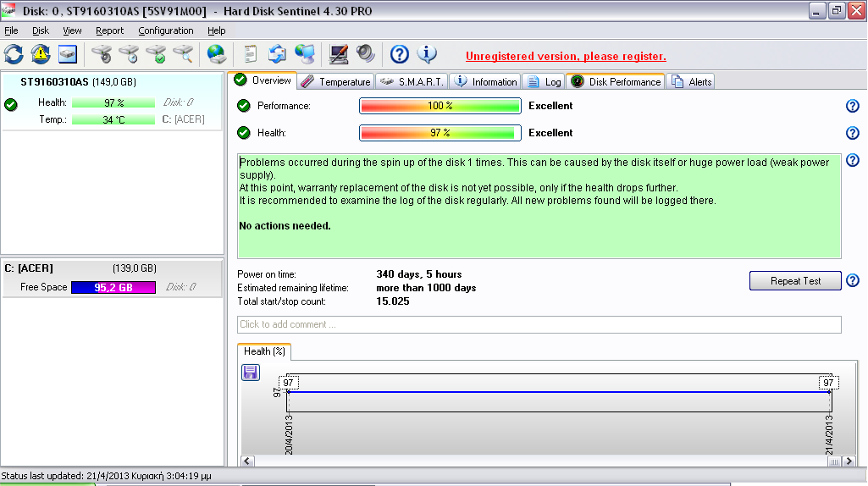This screenshot has height=486, width=868.
Task: Switch to the Alerts tab
Action: pos(691,82)
